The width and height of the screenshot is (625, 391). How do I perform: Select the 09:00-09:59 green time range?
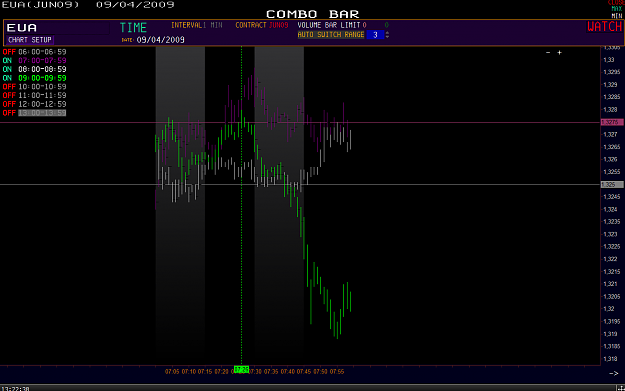tap(42, 78)
